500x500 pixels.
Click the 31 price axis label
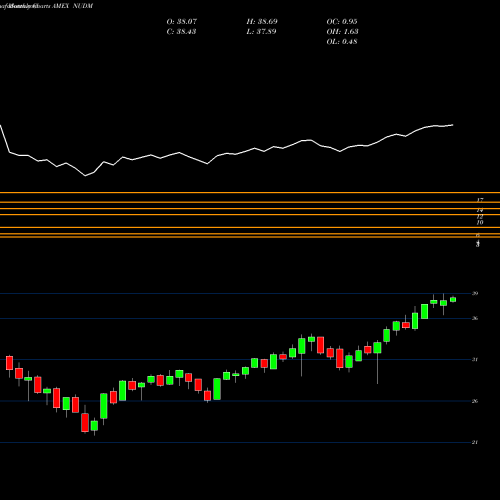pyautogui.click(x=475, y=359)
